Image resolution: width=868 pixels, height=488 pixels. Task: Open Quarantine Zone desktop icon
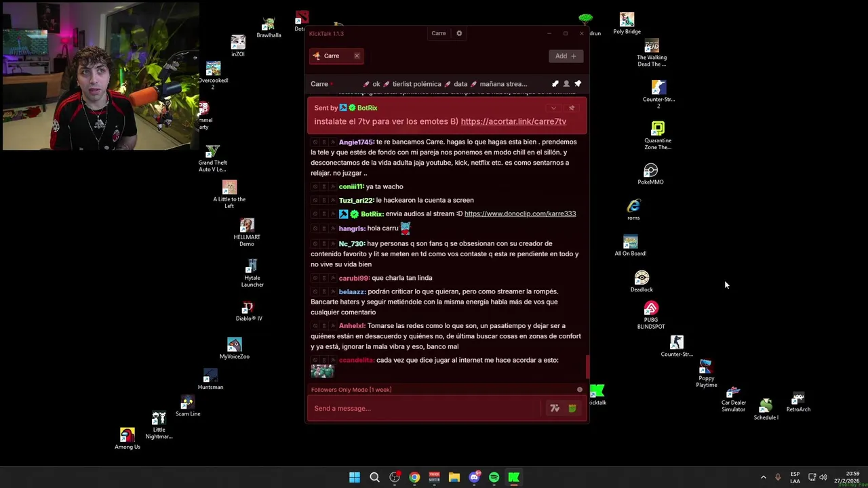tap(658, 136)
